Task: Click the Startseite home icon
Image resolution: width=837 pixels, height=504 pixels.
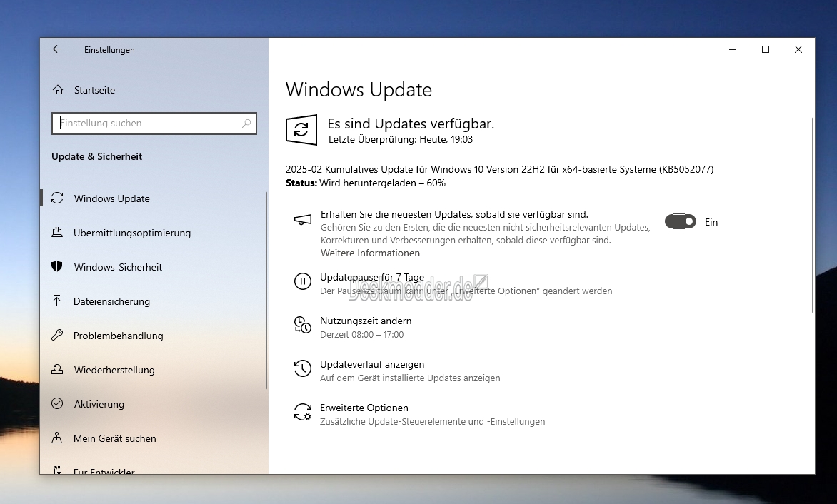Action: click(58, 90)
